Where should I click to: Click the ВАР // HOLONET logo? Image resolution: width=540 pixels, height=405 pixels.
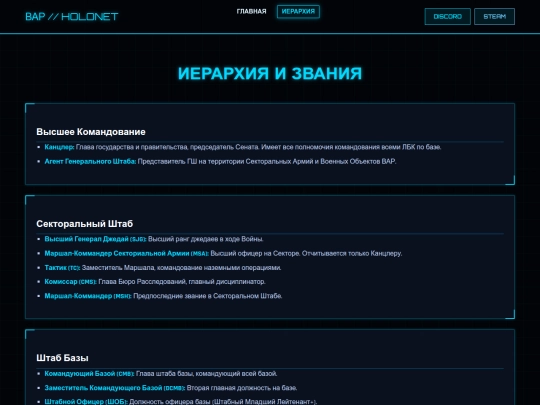tap(72, 17)
